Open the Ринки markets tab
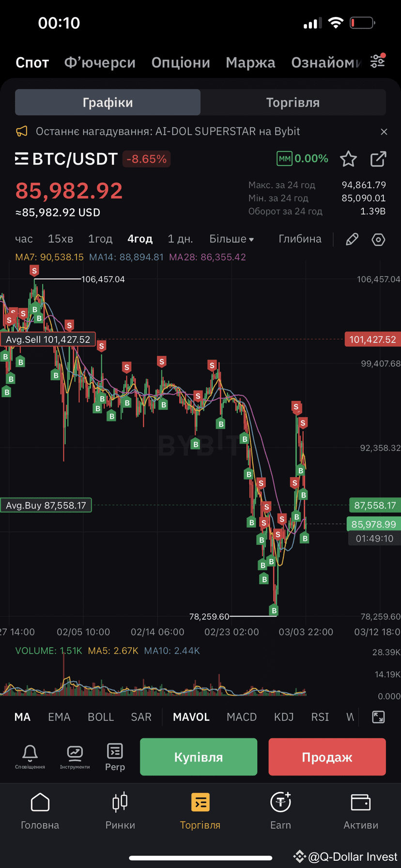Image resolution: width=401 pixels, height=868 pixels. pyautogui.click(x=120, y=811)
